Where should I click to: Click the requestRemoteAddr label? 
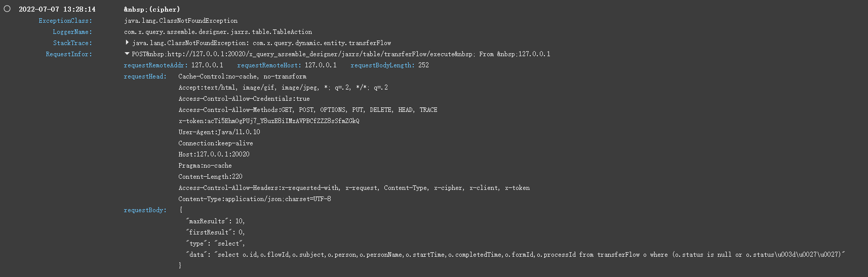[x=155, y=65]
